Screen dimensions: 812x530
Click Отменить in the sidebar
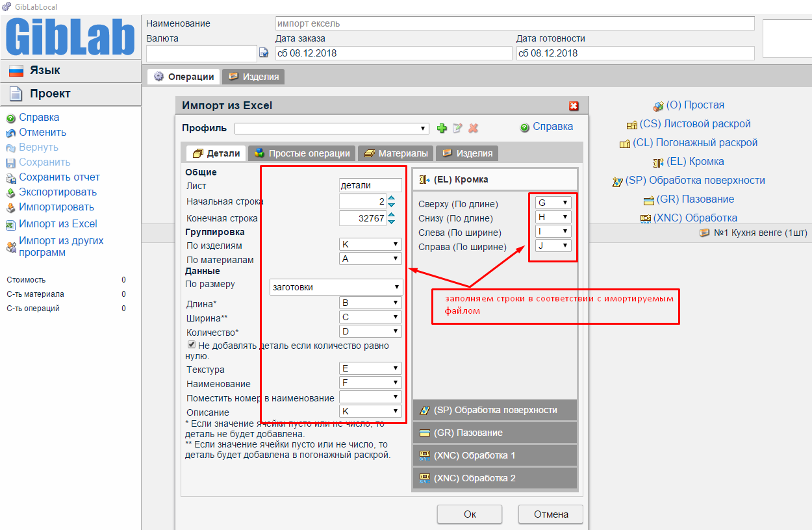click(42, 132)
